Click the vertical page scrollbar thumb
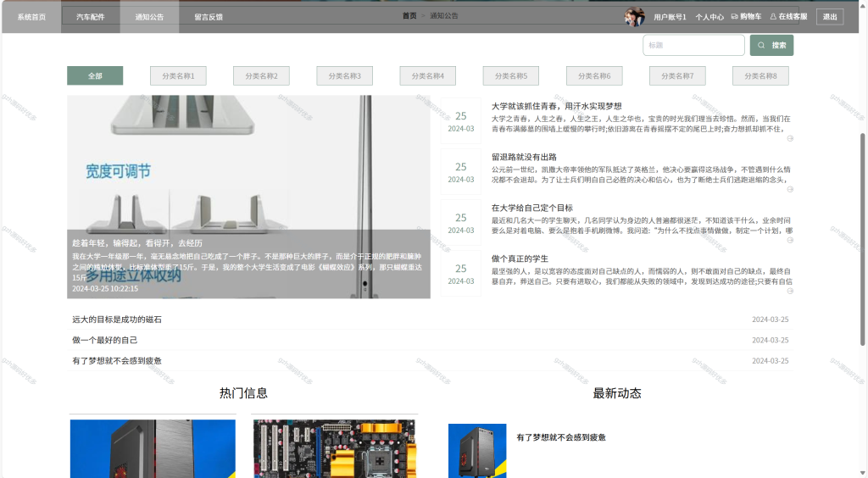Screen dimensions: 868x478 pyautogui.click(x=863, y=239)
